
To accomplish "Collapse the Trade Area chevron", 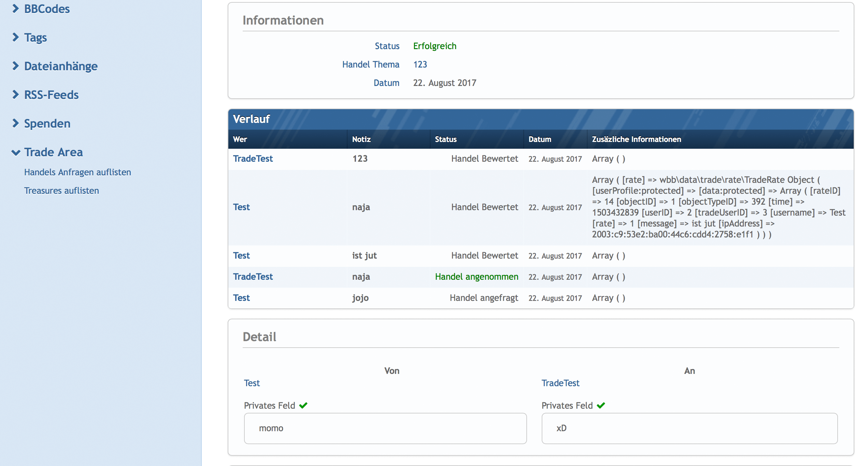I will pyautogui.click(x=16, y=152).
